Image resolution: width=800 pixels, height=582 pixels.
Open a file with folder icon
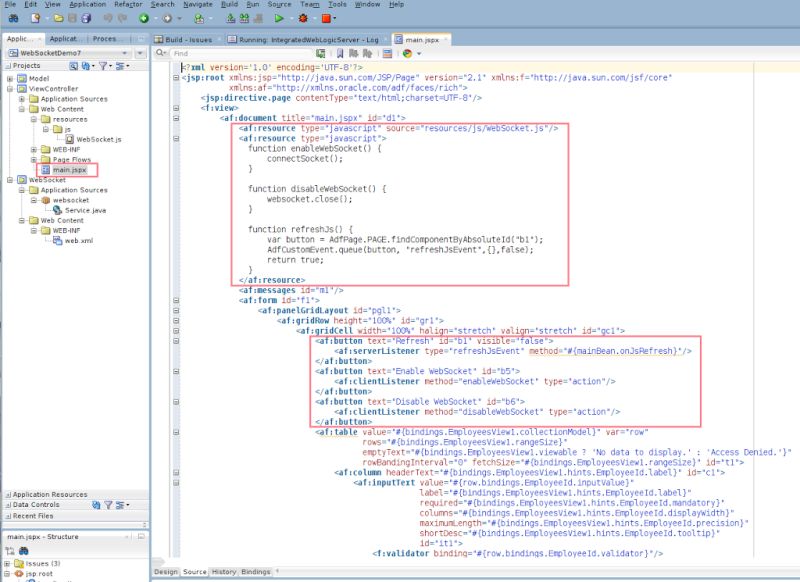[59, 18]
